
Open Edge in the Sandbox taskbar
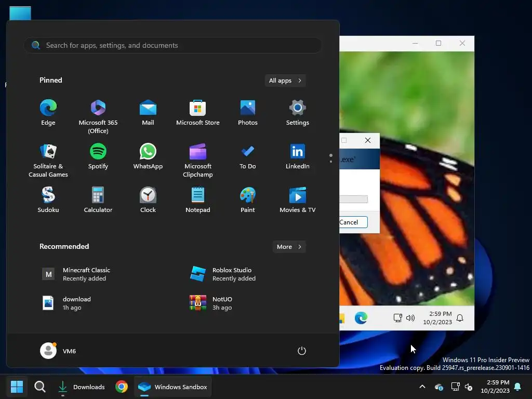coord(361,318)
